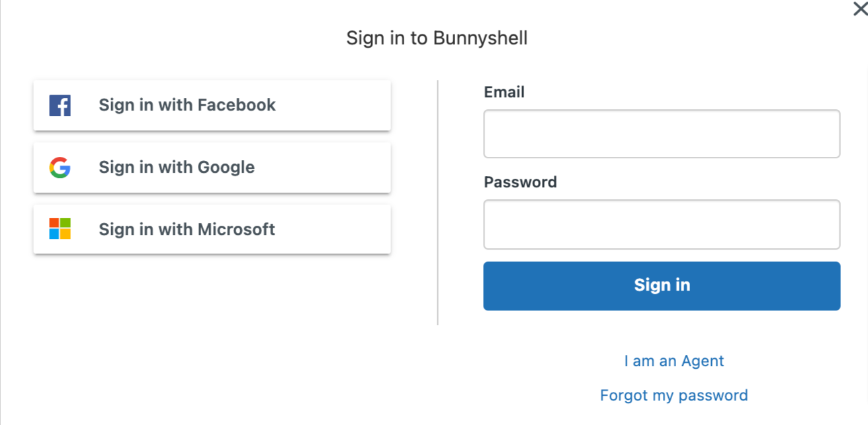868x425 pixels.
Task: Click the word Facebook in the first button
Action: click(236, 105)
